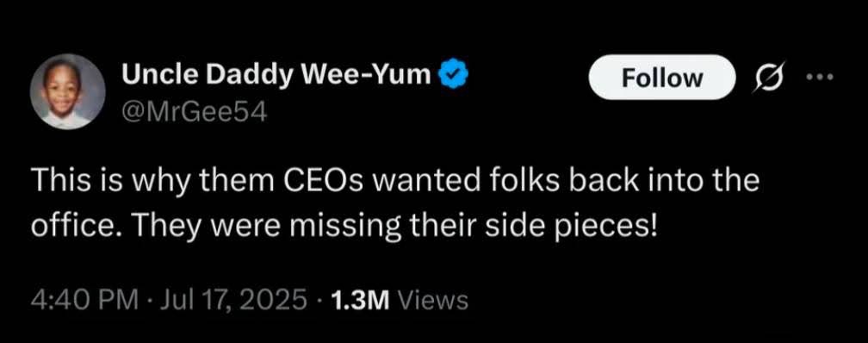This screenshot has height=343, width=868.
Task: Visit the @MrGee54 handle link
Action: [x=194, y=113]
